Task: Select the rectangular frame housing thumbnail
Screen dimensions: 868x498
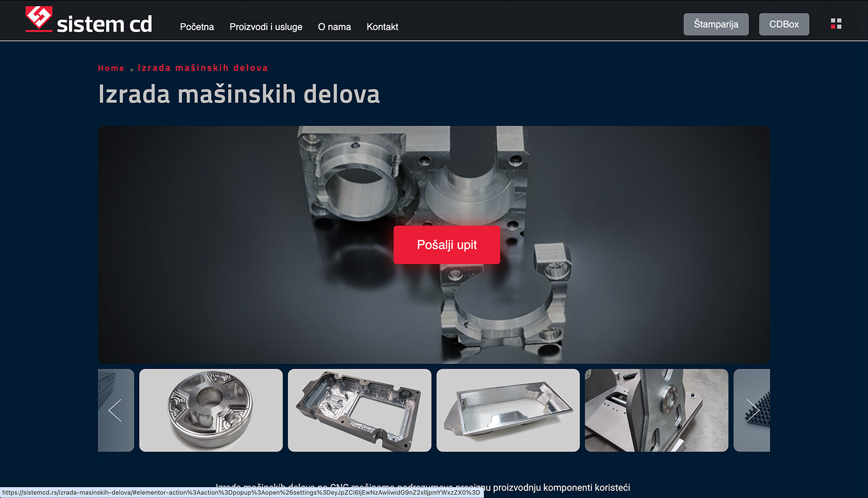Action: 359,410
